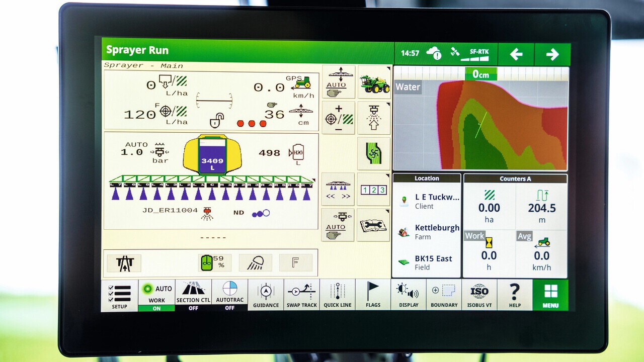The height and width of the screenshot is (362, 644).
Task: Open the Help page
Action: click(515, 296)
